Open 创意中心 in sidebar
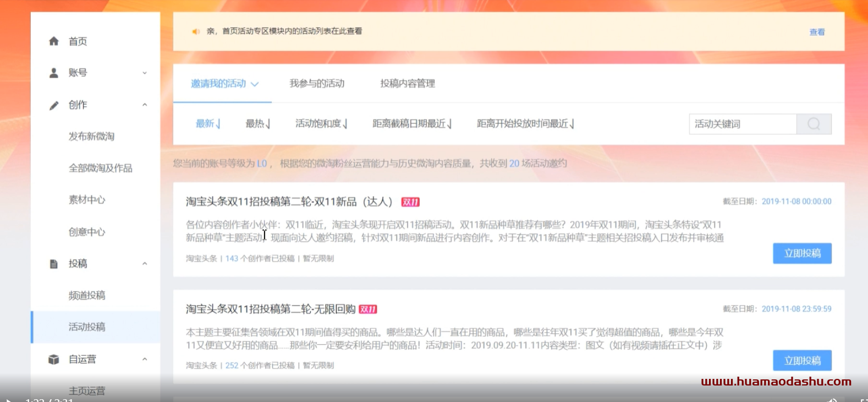The image size is (868, 402). (x=87, y=232)
